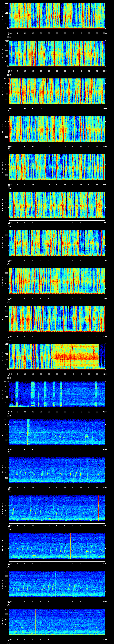Click the 13:47:00 start time label
This screenshot has height=644, width=114.
pos(9,639)
